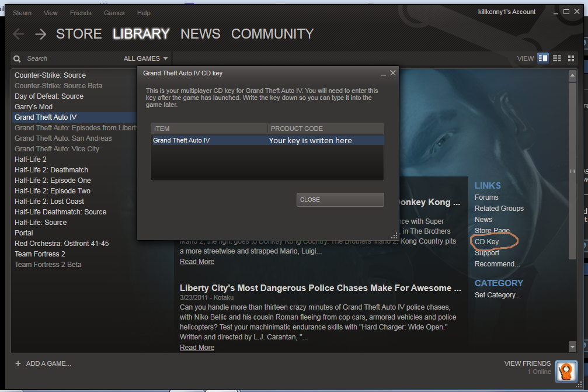The width and height of the screenshot is (588, 392).
Task: Minimize the CD key dialog
Action: pyautogui.click(x=383, y=75)
